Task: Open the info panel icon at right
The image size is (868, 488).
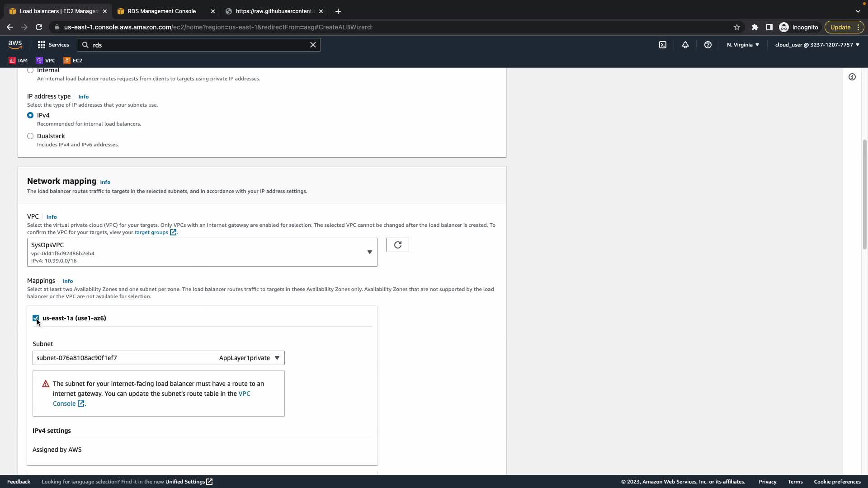Action: pos(852,77)
